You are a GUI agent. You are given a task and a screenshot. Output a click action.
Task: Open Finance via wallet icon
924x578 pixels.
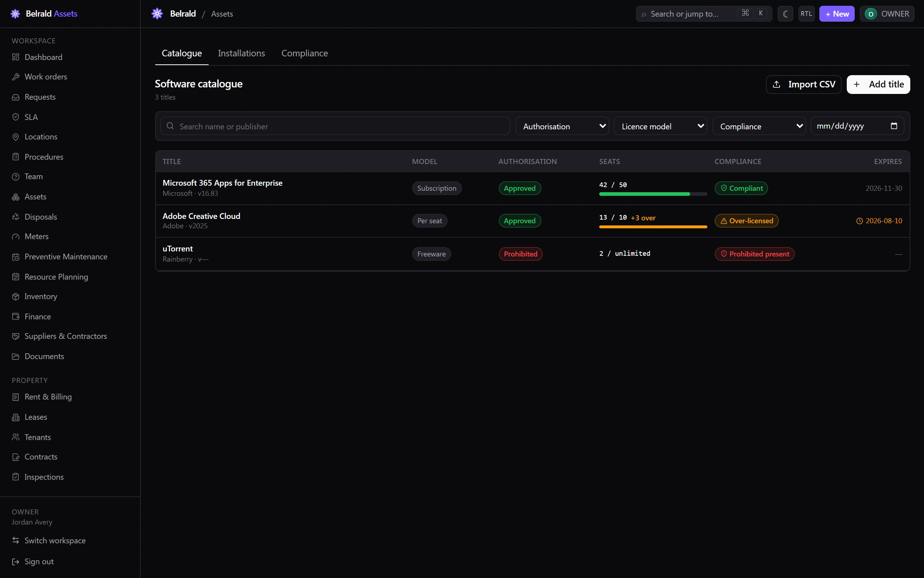tap(16, 316)
